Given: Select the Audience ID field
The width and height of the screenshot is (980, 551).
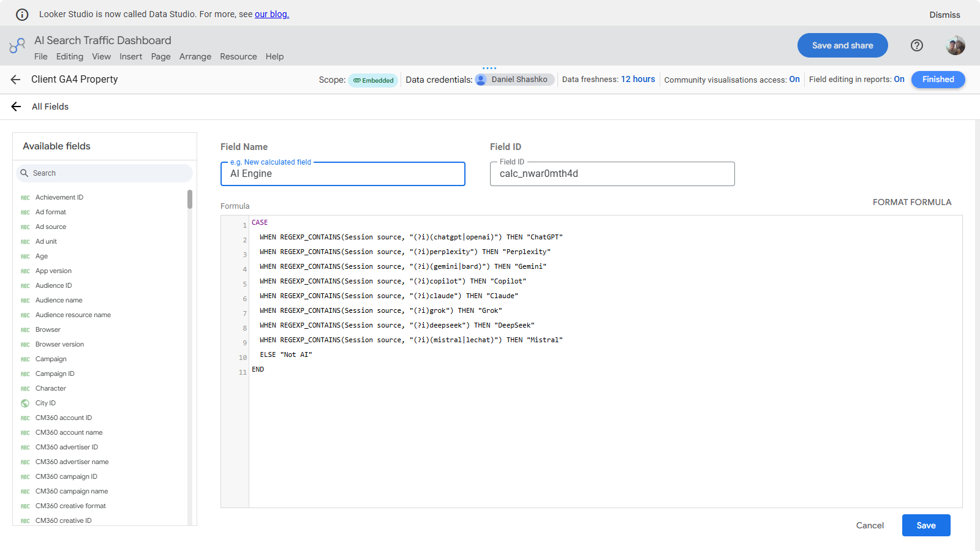Looking at the screenshot, I should tap(53, 286).
